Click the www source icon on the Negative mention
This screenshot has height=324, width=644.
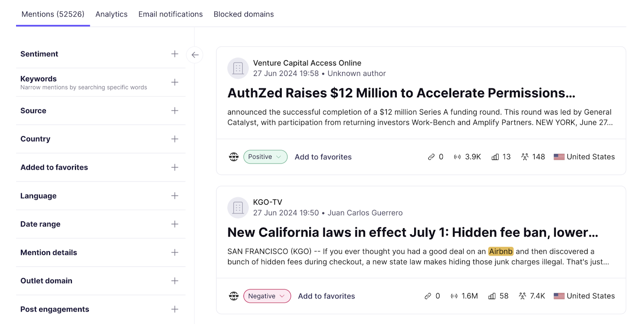point(234,296)
